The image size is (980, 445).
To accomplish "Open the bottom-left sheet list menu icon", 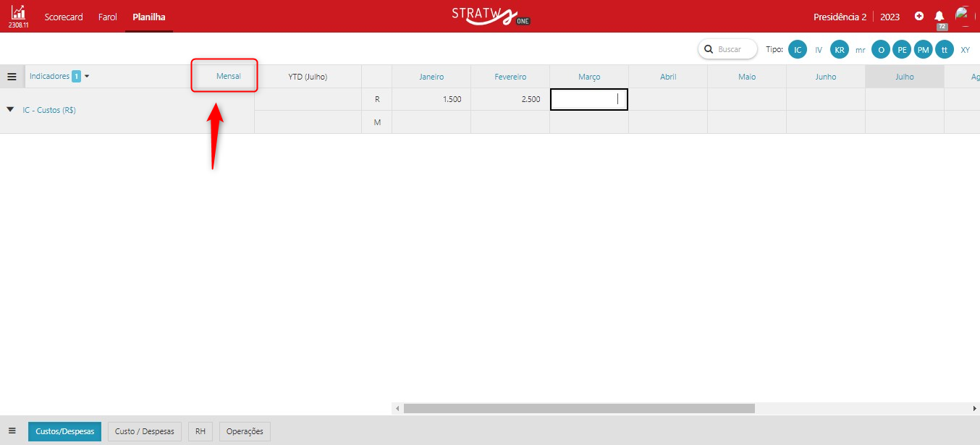I will coord(12,431).
